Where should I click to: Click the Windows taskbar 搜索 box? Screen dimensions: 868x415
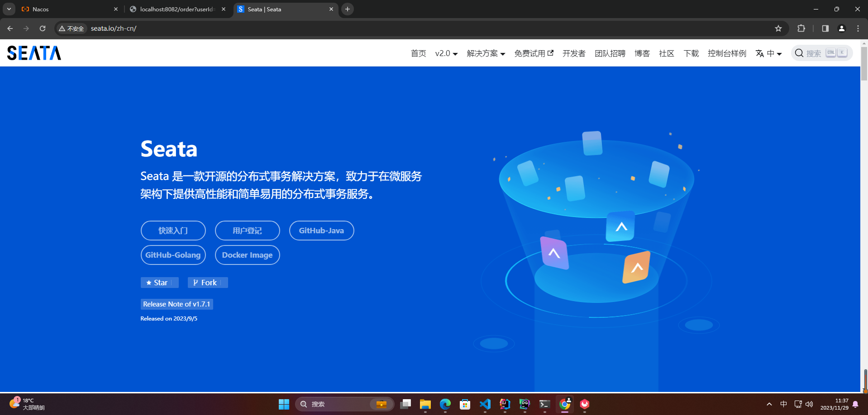pos(345,404)
